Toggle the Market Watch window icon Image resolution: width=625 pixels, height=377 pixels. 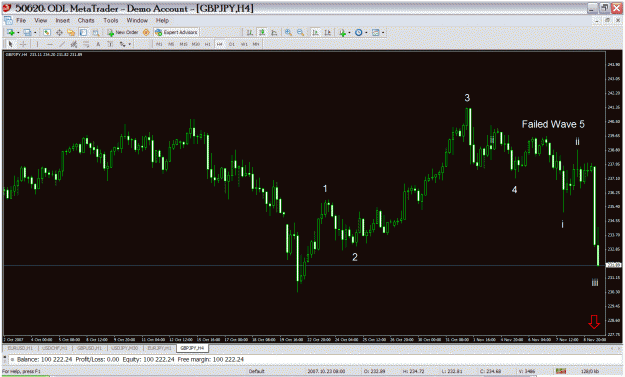(x=47, y=32)
